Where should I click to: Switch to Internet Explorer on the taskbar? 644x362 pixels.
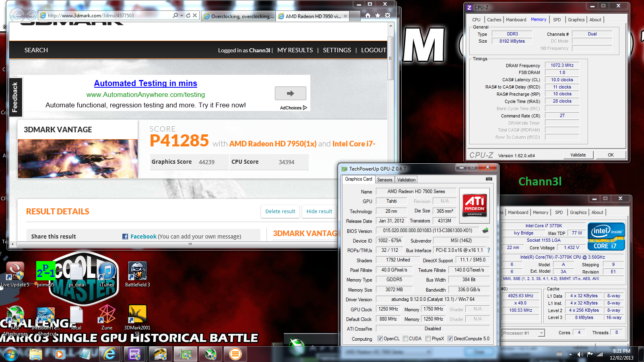109,354
